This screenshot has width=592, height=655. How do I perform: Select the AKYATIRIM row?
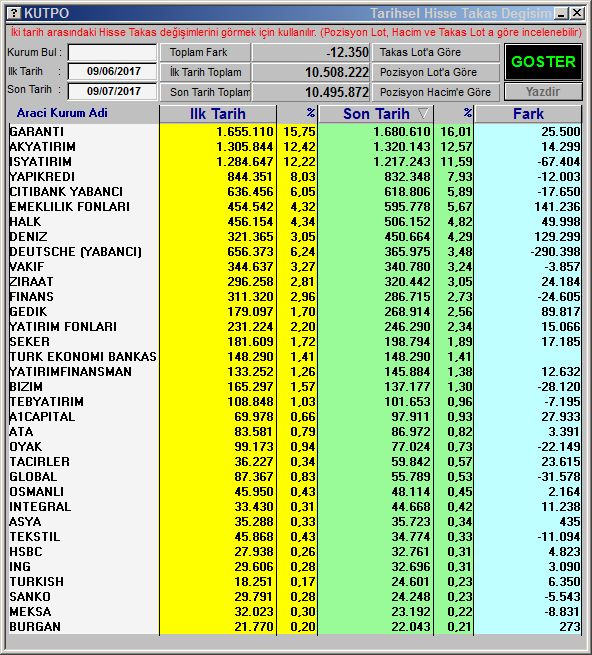(x=295, y=147)
